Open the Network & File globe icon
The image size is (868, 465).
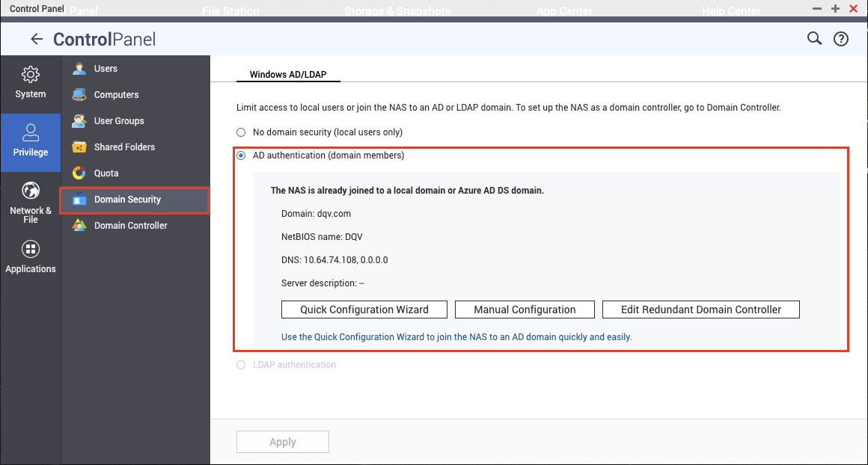[31, 191]
